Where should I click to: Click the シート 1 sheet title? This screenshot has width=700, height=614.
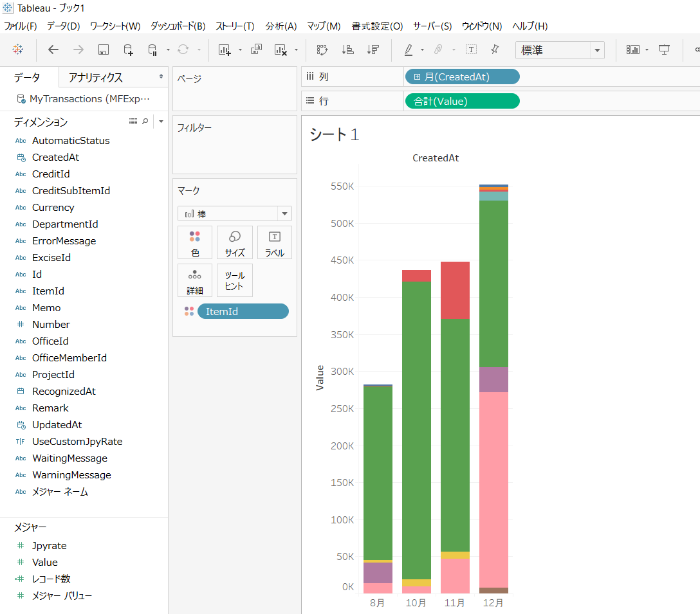tap(335, 134)
